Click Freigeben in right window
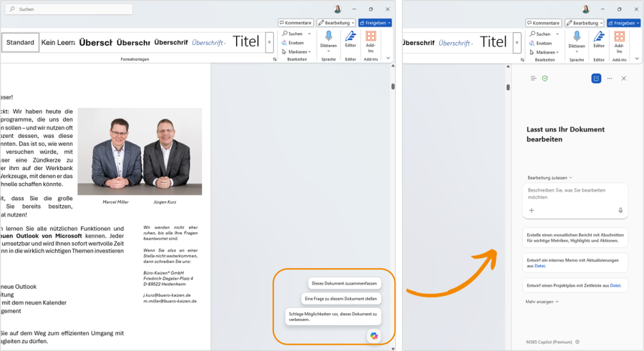Screen dimensions: 644x351 623,23
